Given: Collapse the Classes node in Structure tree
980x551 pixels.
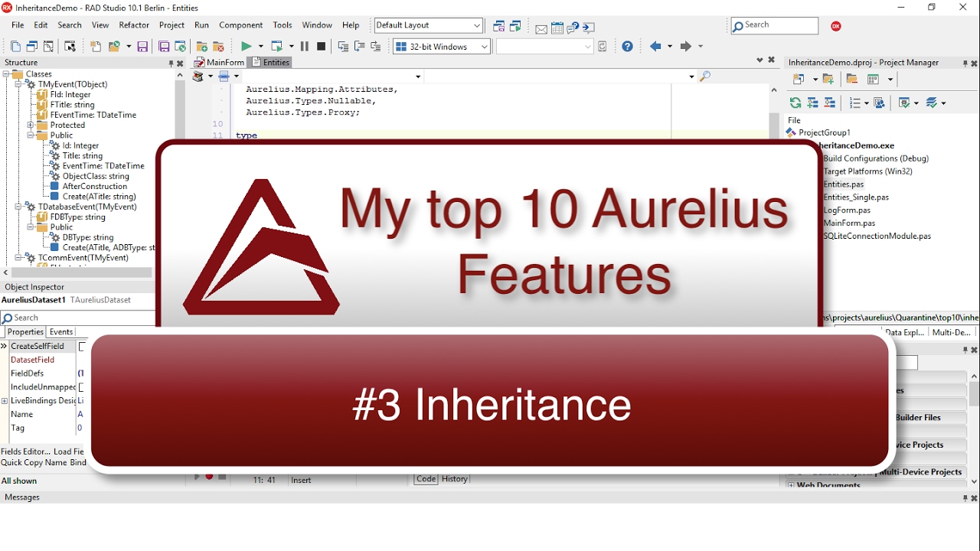Looking at the screenshot, I should 6,74.
